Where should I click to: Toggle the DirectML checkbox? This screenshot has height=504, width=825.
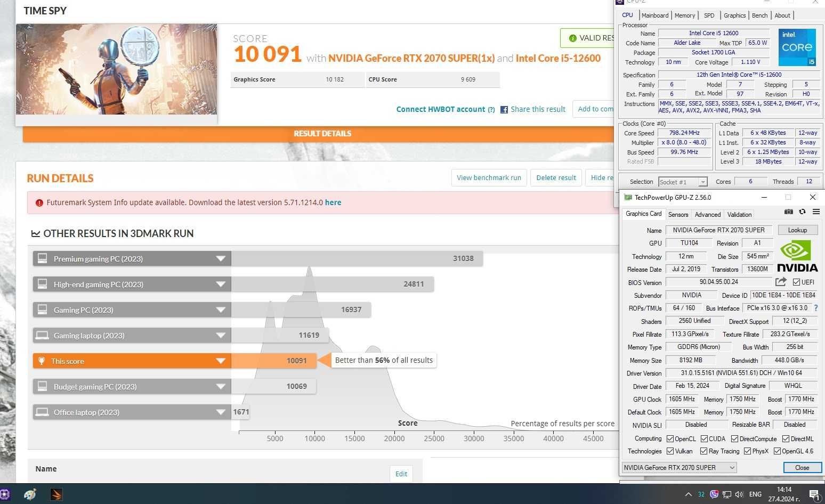pyautogui.click(x=786, y=439)
